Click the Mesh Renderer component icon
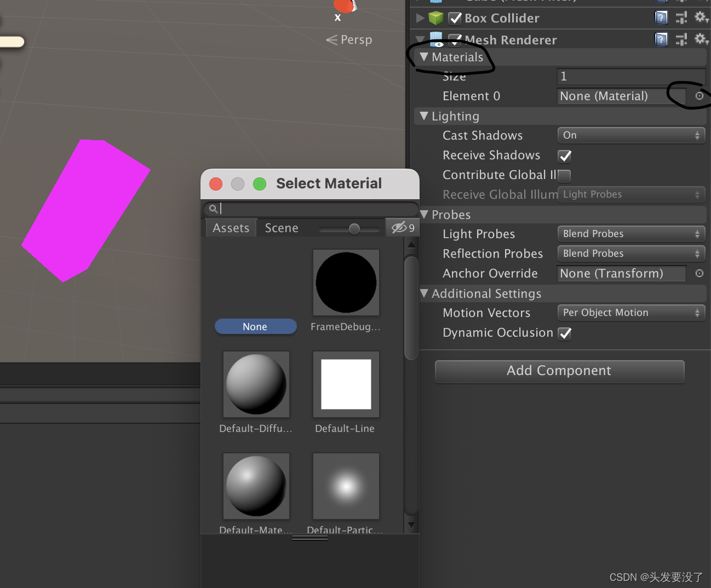Screen dimensions: 711x588 [436, 39]
